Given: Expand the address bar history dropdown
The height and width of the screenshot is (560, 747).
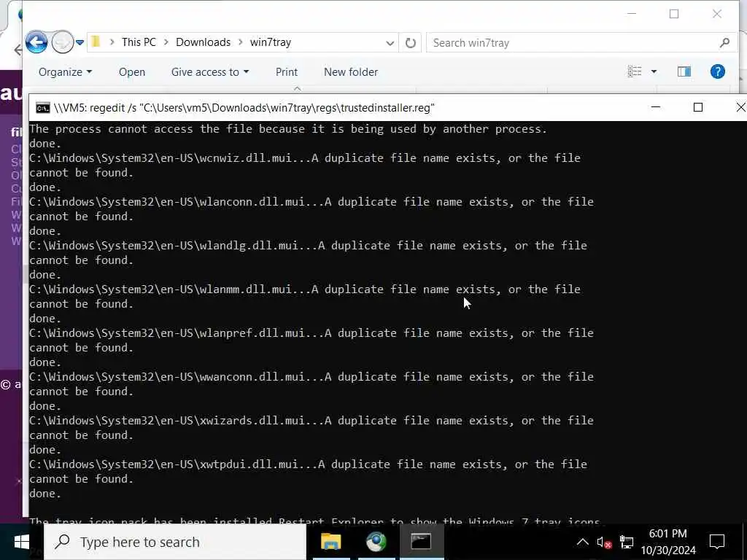Looking at the screenshot, I should (390, 43).
